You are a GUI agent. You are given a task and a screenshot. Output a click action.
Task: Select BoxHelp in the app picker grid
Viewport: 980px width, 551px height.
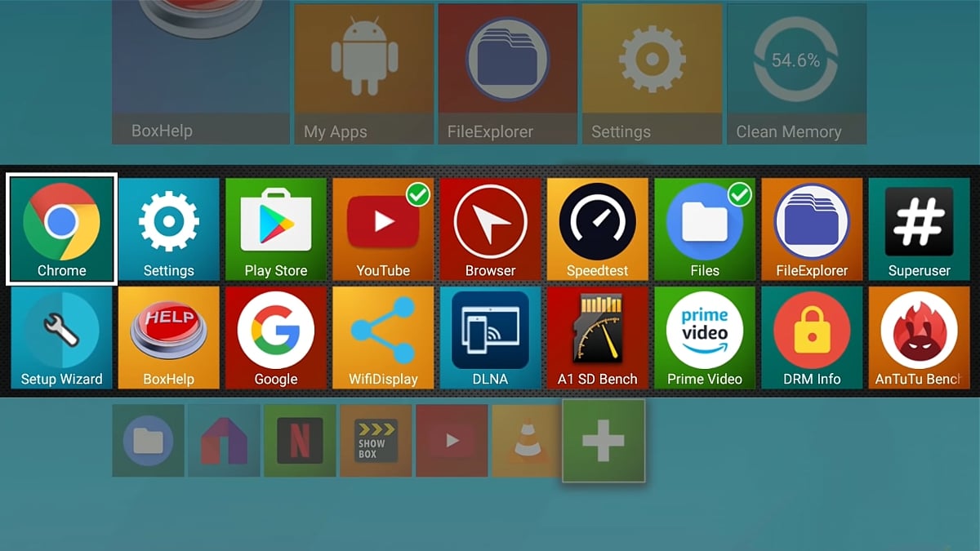pyautogui.click(x=169, y=338)
